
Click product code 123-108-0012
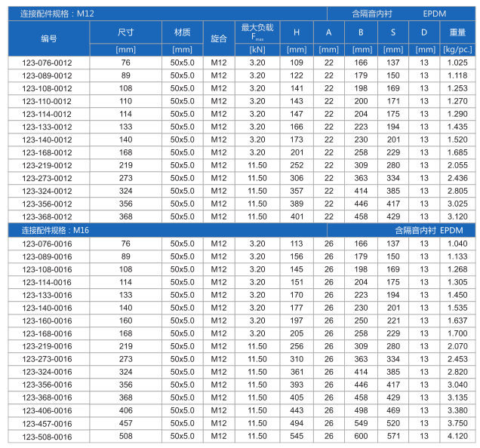[47, 88]
